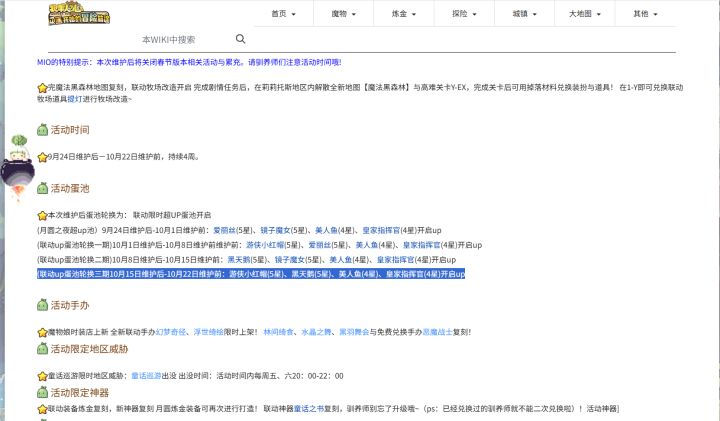Open the 炼金 dropdown menu
The image size is (720, 421).
pyautogui.click(x=404, y=14)
